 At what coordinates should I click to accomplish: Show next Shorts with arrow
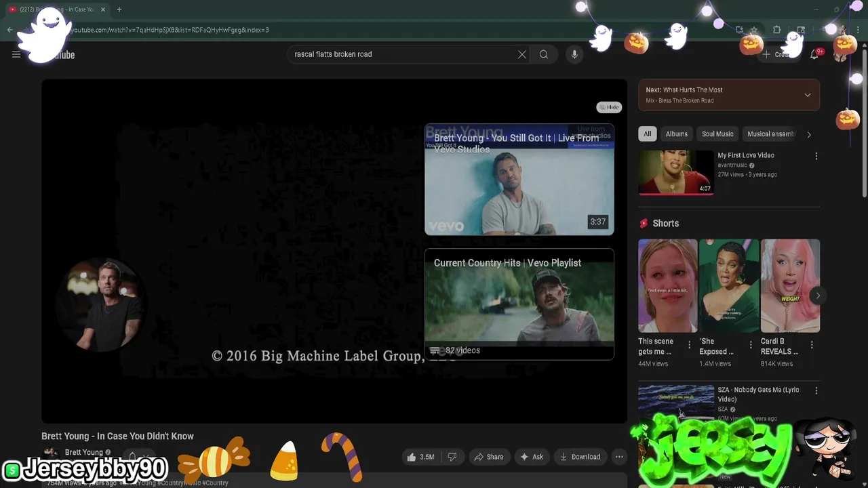pyautogui.click(x=818, y=296)
